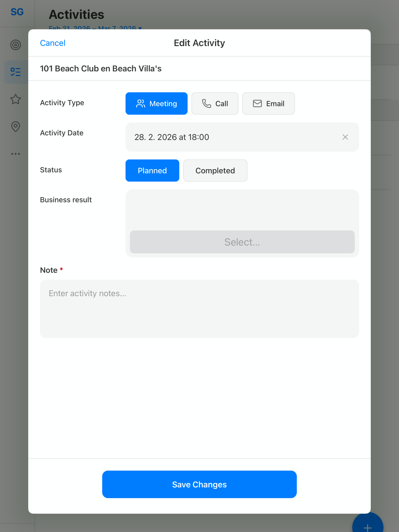Open the star favorites sidebar icon
Viewport: 399px width, 532px height.
pyautogui.click(x=16, y=99)
